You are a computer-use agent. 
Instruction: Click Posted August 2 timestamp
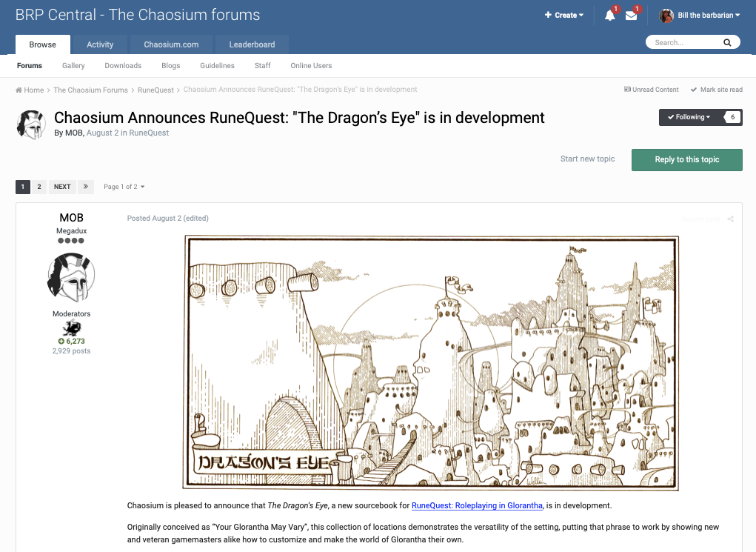click(x=168, y=218)
